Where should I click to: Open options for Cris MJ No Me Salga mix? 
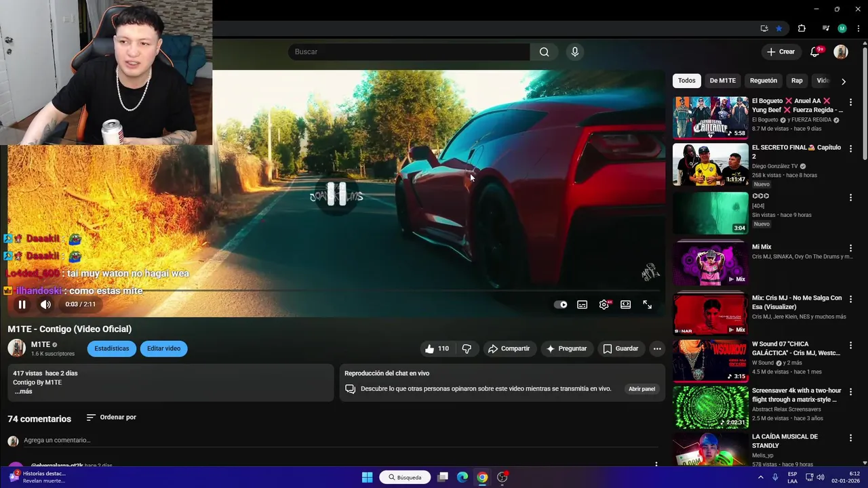pyautogui.click(x=850, y=299)
